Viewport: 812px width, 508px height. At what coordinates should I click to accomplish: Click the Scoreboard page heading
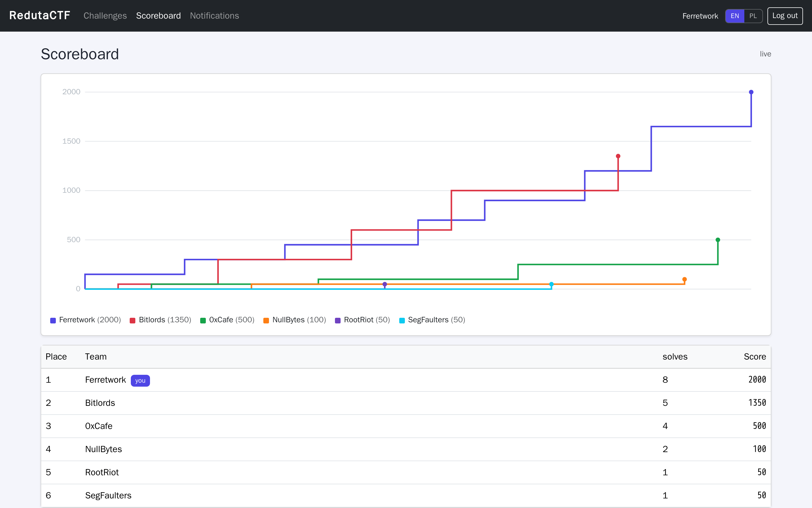[80, 54]
